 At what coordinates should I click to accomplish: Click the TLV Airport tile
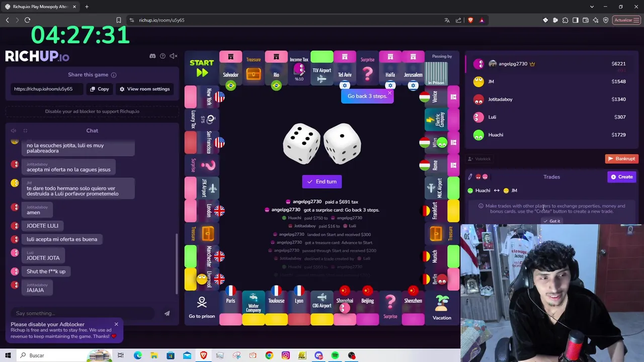click(322, 68)
